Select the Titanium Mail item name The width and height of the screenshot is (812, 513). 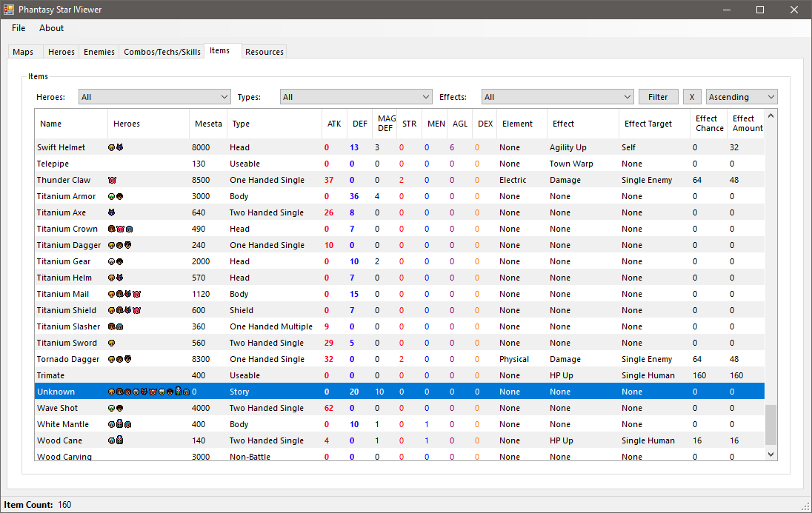pos(63,295)
